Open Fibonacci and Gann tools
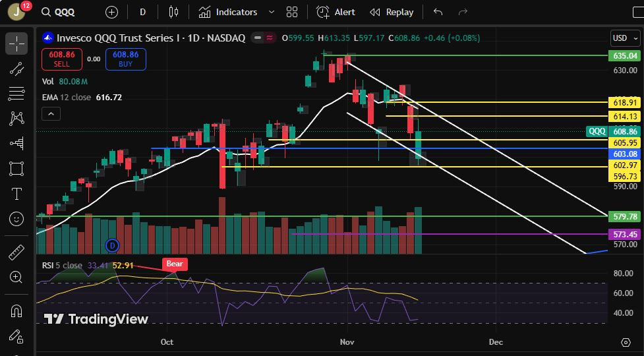Viewport: 644px width, 356px height. 16,94
